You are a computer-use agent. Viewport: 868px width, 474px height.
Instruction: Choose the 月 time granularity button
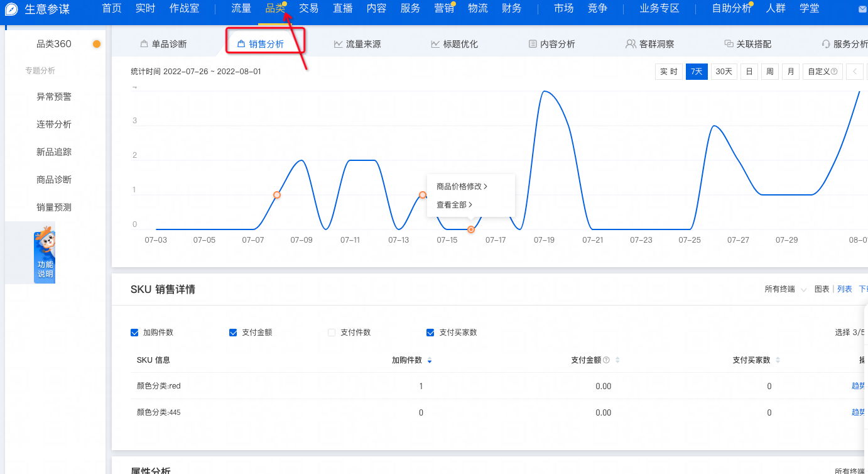pyautogui.click(x=791, y=72)
